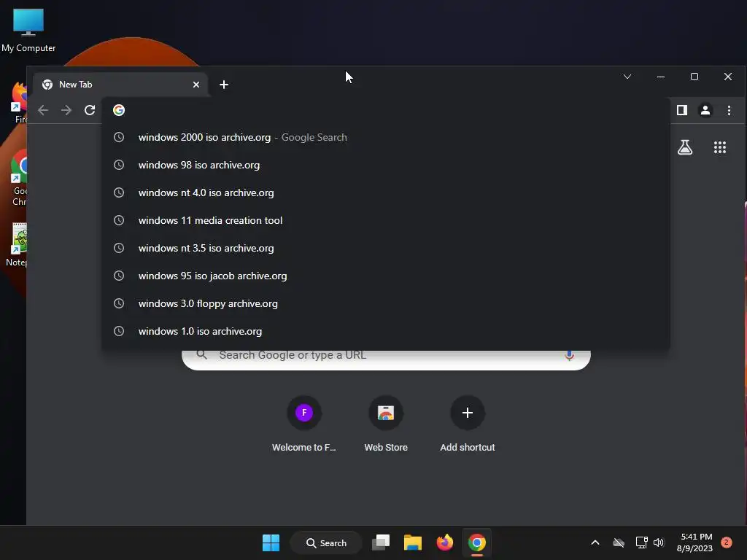Image resolution: width=747 pixels, height=560 pixels.
Task: Select the New Tab tab
Action: point(120,85)
